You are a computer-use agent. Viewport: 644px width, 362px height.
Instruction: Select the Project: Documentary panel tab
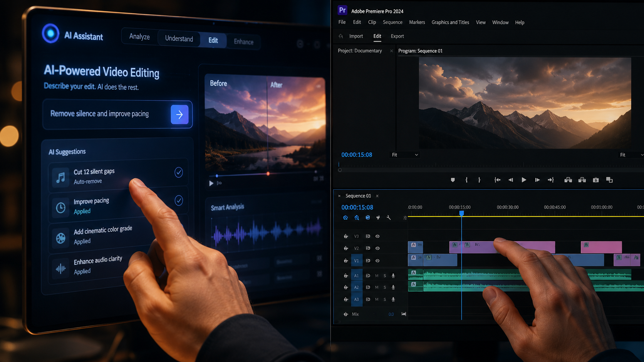click(360, 51)
